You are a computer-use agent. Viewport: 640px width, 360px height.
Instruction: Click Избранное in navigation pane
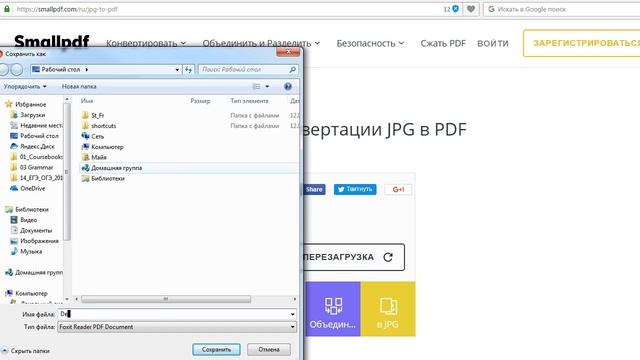(x=31, y=104)
